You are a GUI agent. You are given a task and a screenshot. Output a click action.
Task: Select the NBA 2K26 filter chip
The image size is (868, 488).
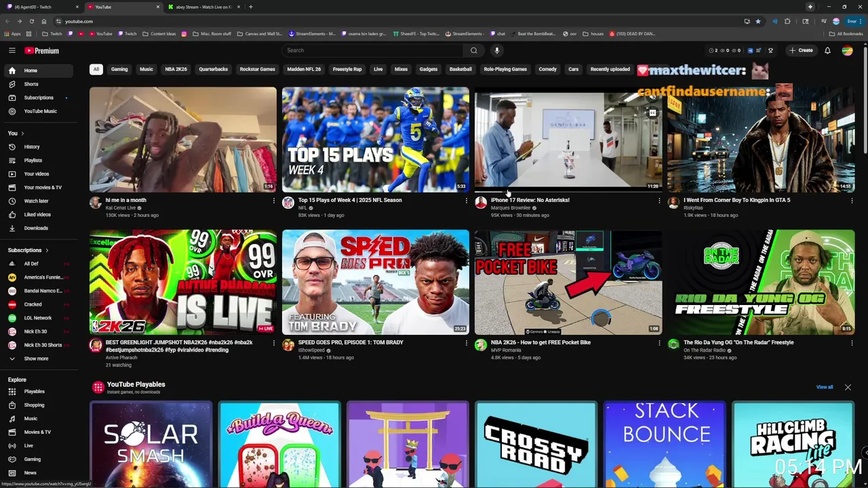176,69
